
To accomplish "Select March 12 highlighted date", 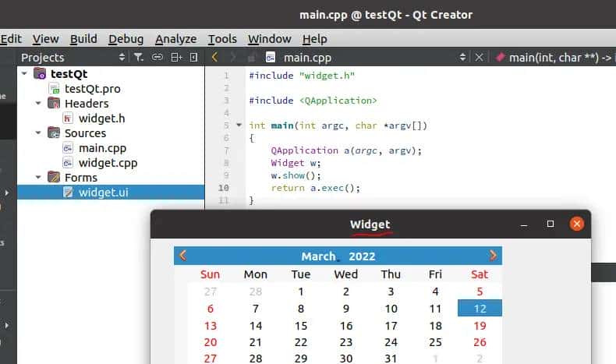I will (480, 308).
